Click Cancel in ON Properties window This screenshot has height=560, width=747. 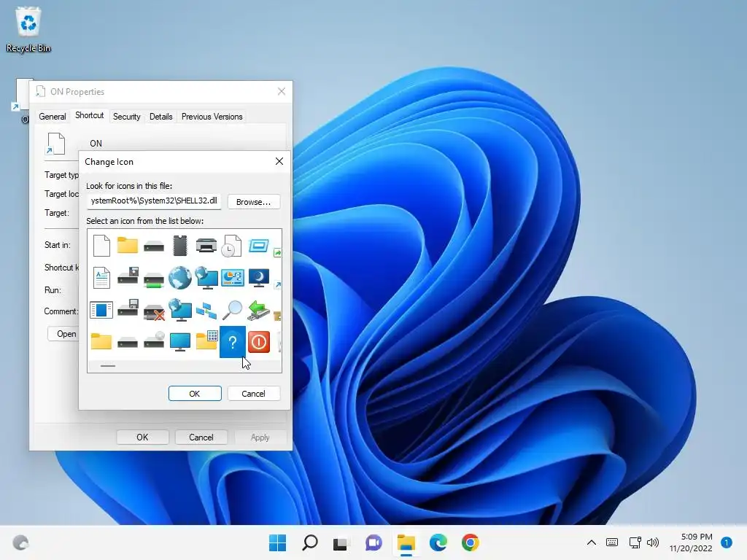coord(201,437)
